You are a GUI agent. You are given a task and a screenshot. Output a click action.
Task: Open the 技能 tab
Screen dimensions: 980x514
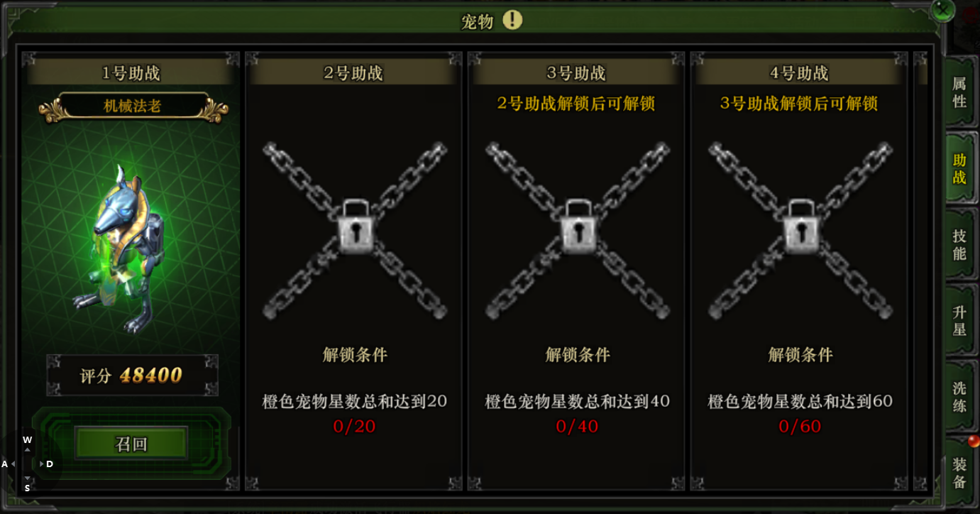point(959,244)
